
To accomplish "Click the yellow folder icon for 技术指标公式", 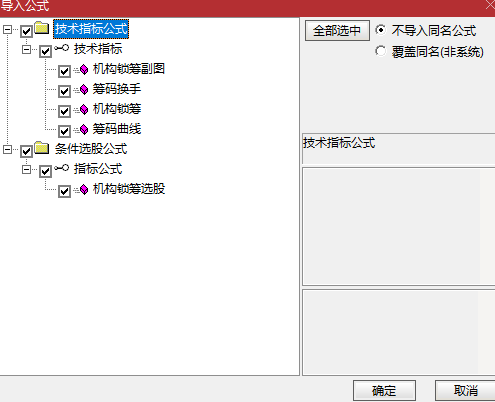I will point(42,28).
